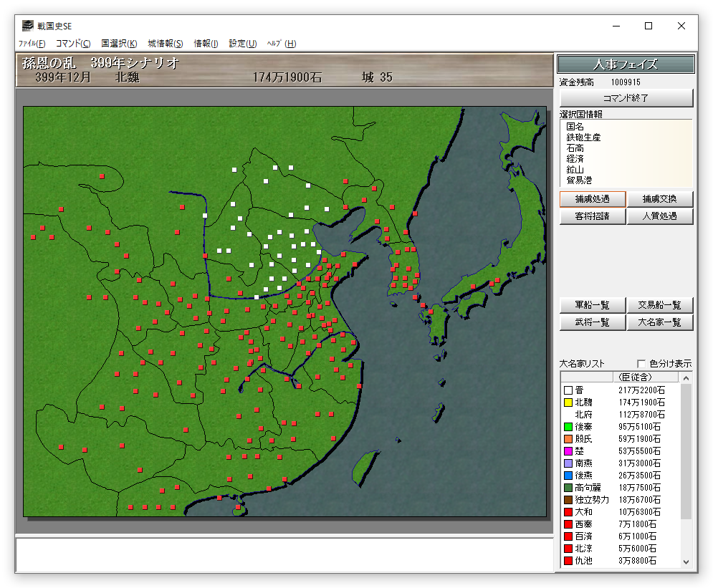Click the blue 後燕 faction color icon

tap(568, 476)
